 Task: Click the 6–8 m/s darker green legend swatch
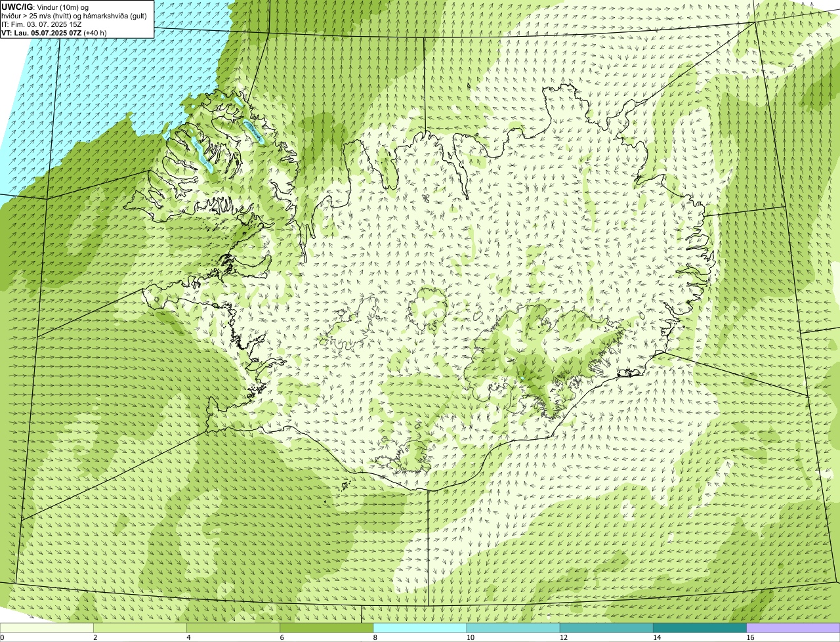click(327, 628)
